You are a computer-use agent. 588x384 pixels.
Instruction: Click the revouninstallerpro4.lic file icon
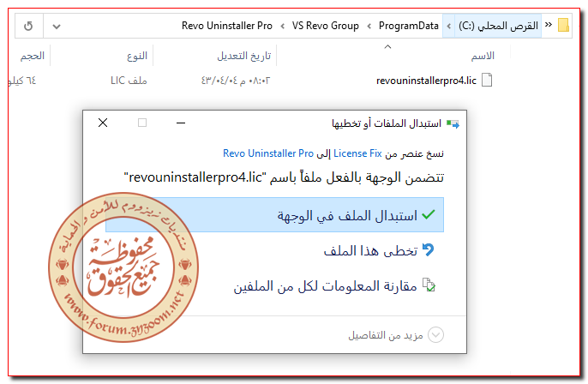click(x=487, y=80)
